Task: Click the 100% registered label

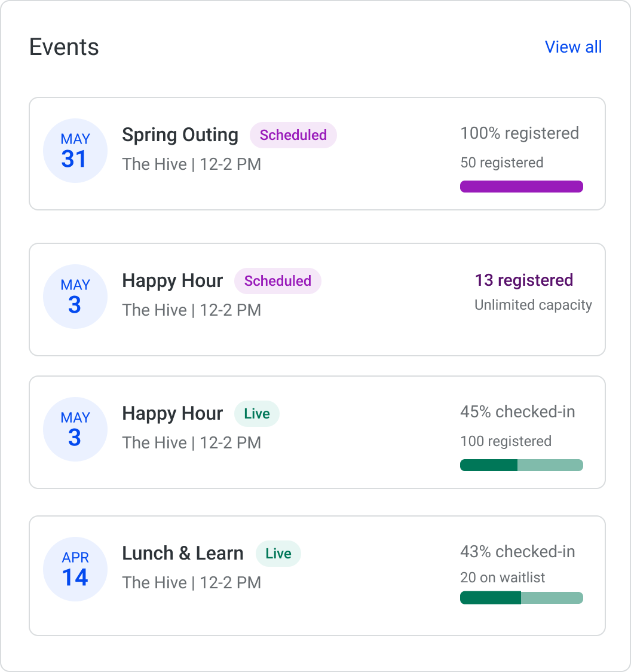Action: (519, 133)
